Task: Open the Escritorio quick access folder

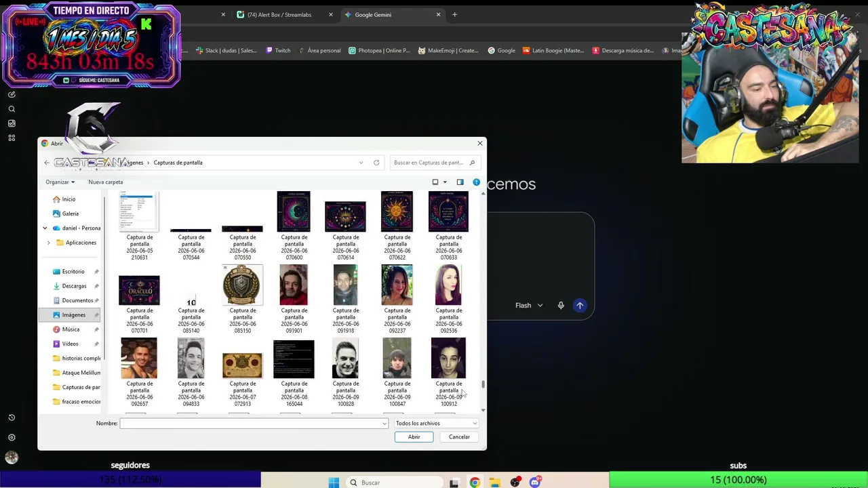Action: click(73, 272)
